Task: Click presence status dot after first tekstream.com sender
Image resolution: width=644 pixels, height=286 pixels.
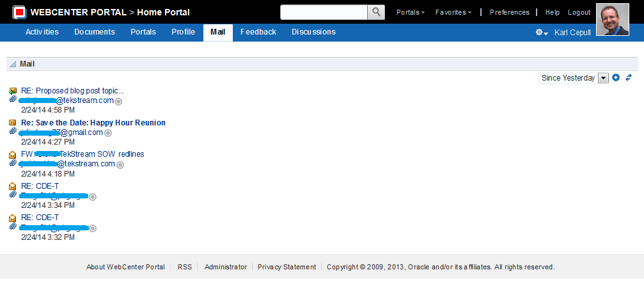Action: 118,102
